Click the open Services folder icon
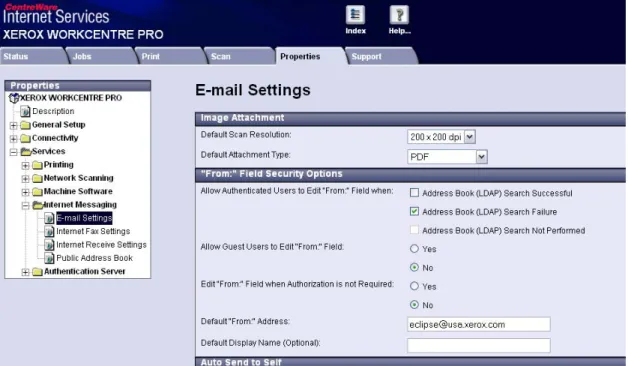The height and width of the screenshot is (366, 628). tap(26, 151)
